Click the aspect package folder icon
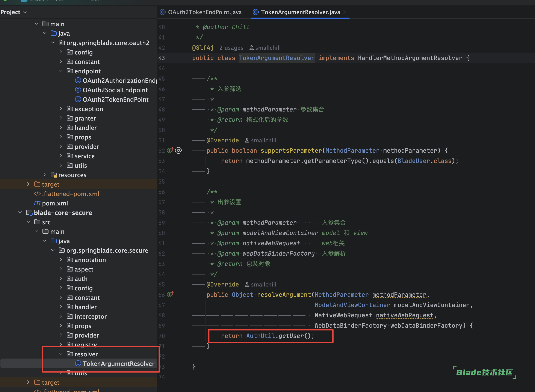Viewport: 535px width, 392px height. tap(70, 269)
